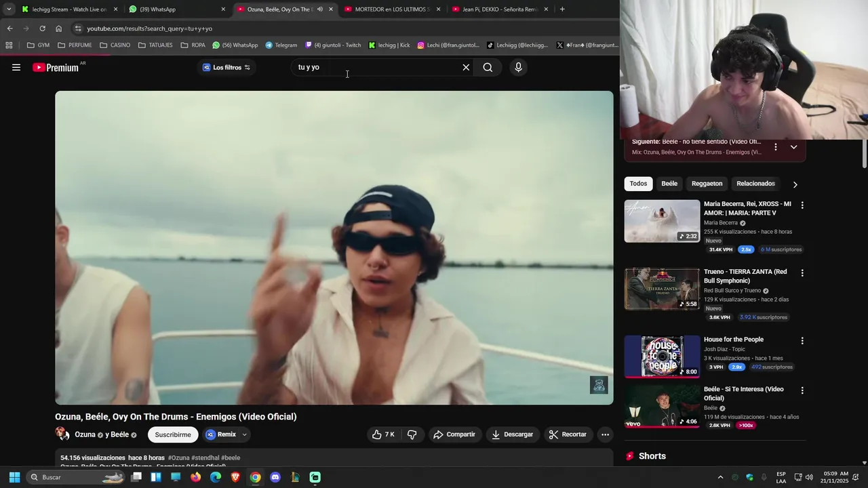
Task: Share the video via Compartir
Action: 455,434
